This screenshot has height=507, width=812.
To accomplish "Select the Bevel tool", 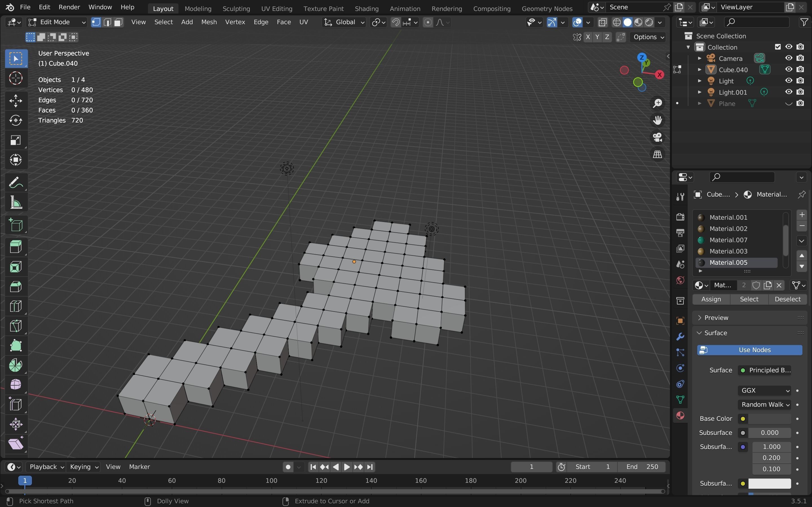I will [16, 286].
